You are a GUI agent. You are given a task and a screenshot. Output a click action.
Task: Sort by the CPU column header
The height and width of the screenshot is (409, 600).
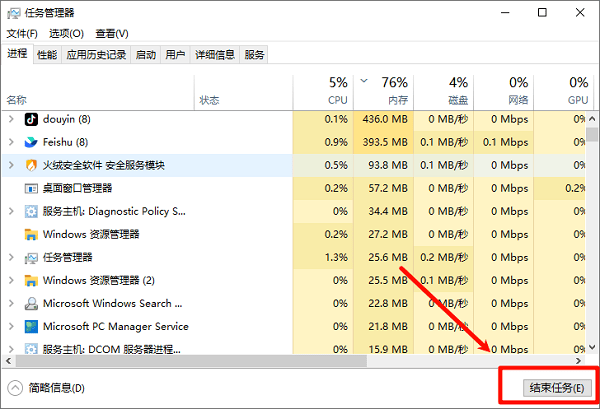(x=323, y=93)
